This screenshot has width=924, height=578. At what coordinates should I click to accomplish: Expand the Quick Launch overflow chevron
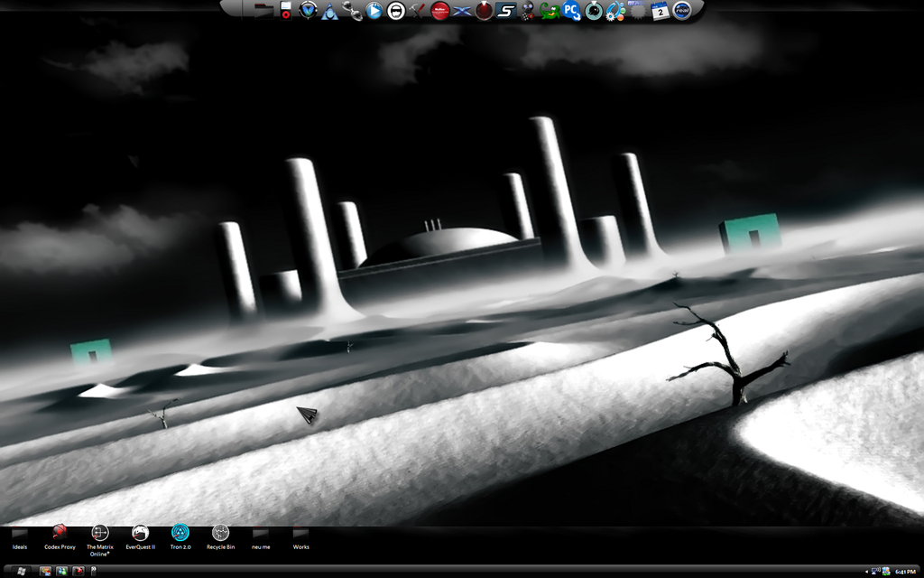coord(94,572)
